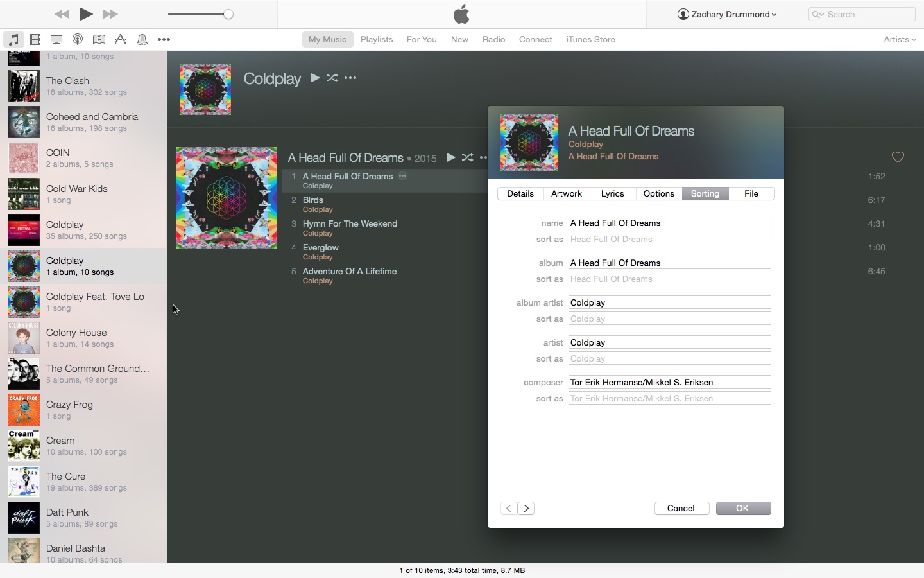Shuffle the A Head Full Of Dreams album

[467, 157]
